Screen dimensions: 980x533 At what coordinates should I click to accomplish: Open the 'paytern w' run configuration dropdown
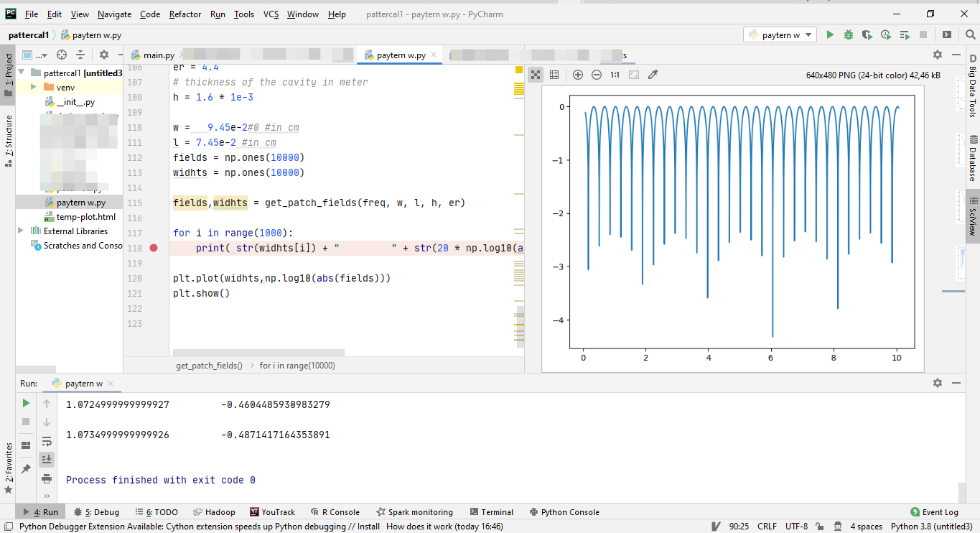780,34
